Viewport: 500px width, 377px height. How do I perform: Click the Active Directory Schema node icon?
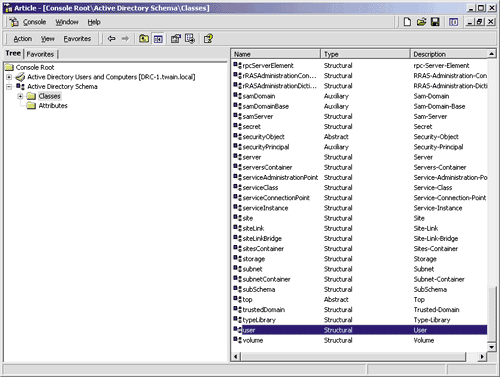[20, 87]
